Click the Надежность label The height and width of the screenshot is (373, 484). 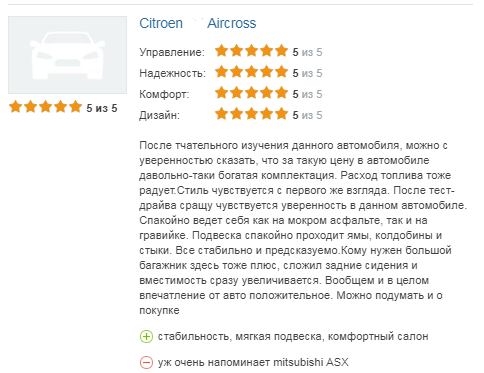pyautogui.click(x=173, y=73)
